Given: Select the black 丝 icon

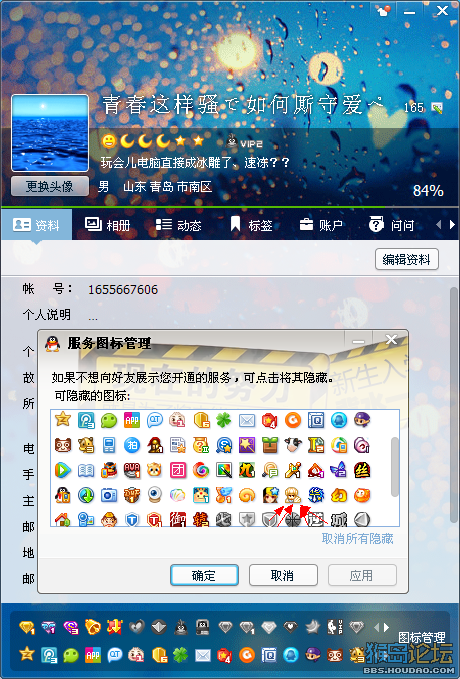Looking at the screenshot, I should (x=362, y=470).
